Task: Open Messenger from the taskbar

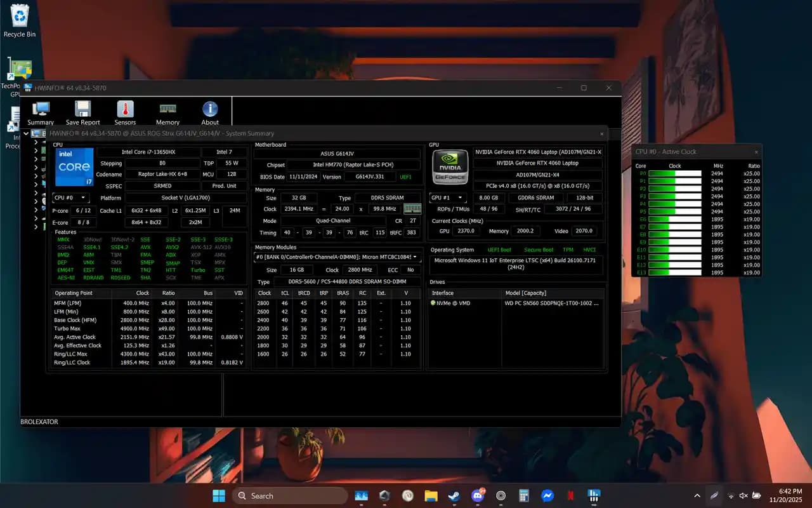Action: pyautogui.click(x=547, y=495)
